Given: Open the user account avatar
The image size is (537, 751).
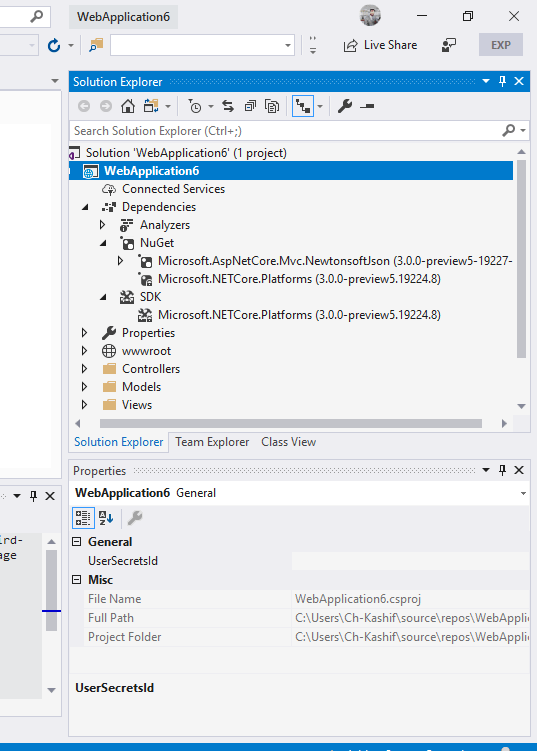Looking at the screenshot, I should (x=370, y=15).
